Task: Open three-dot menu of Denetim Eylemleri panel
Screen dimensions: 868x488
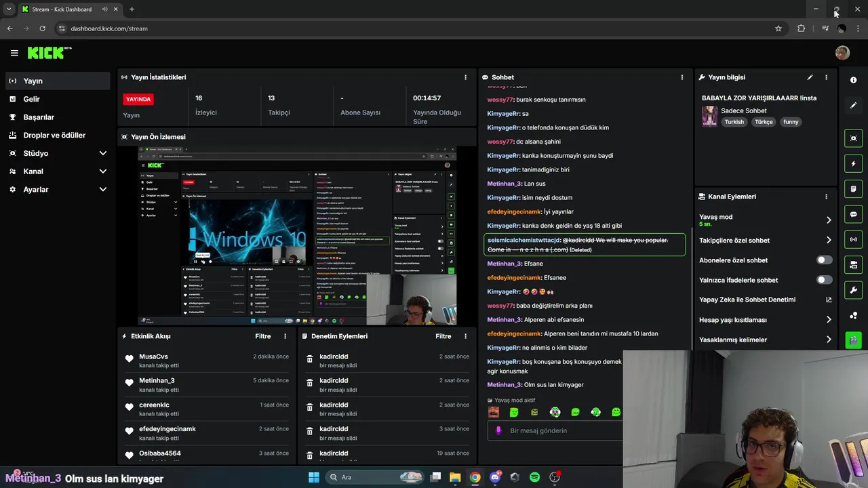Action: coord(465,336)
